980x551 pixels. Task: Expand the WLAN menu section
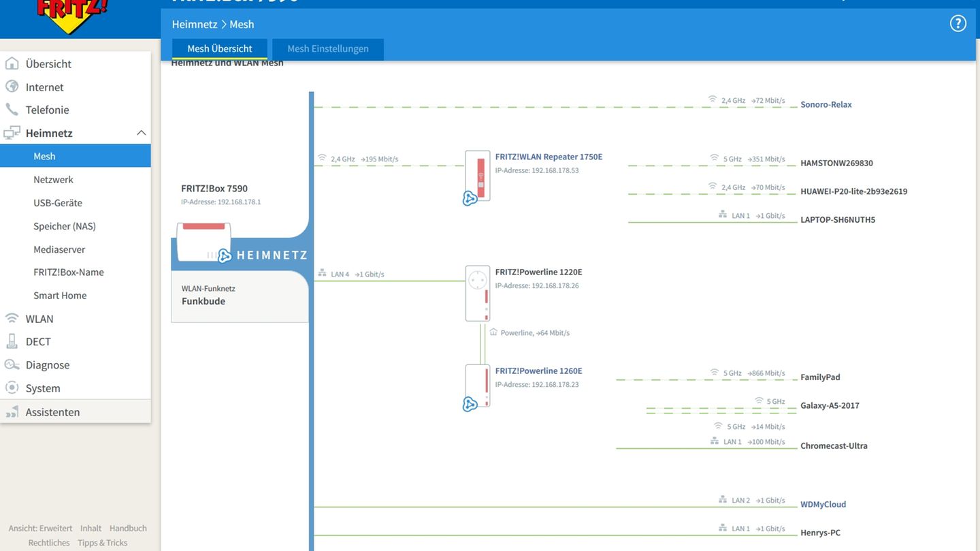pos(39,319)
